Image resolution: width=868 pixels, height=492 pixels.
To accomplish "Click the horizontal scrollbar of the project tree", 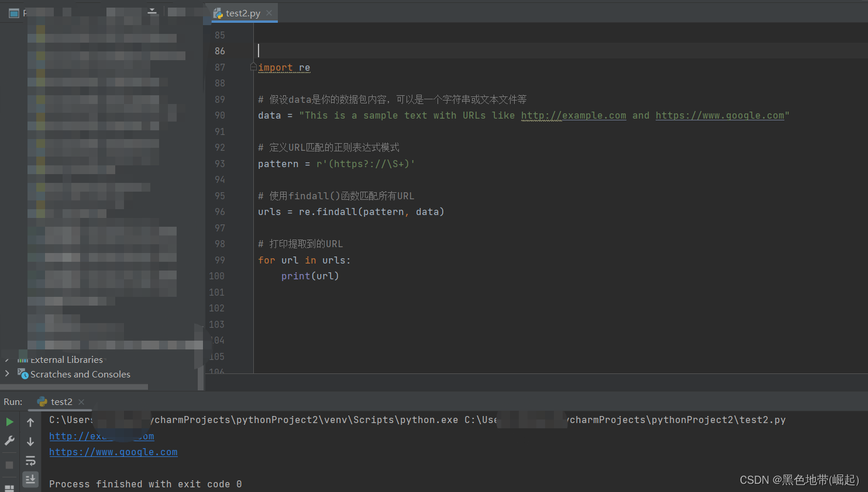I will (74, 387).
